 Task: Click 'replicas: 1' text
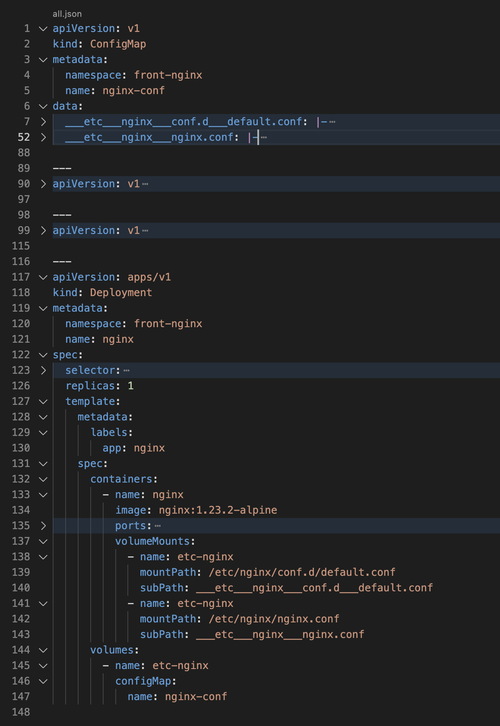tap(99, 386)
